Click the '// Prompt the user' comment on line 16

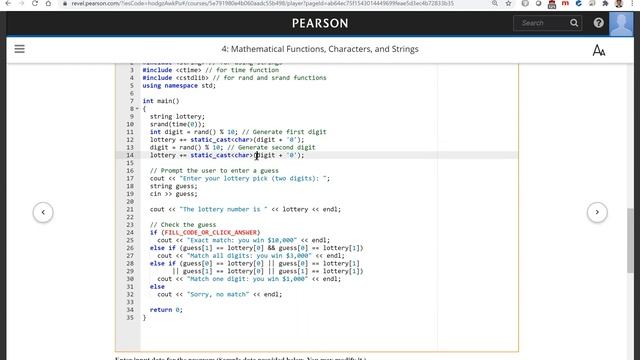click(214, 171)
